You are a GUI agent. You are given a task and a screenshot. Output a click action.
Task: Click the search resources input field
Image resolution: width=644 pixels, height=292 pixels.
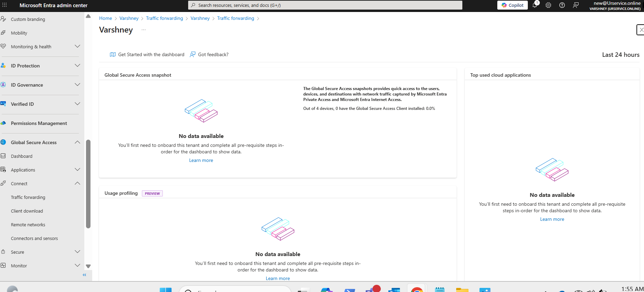click(x=325, y=5)
